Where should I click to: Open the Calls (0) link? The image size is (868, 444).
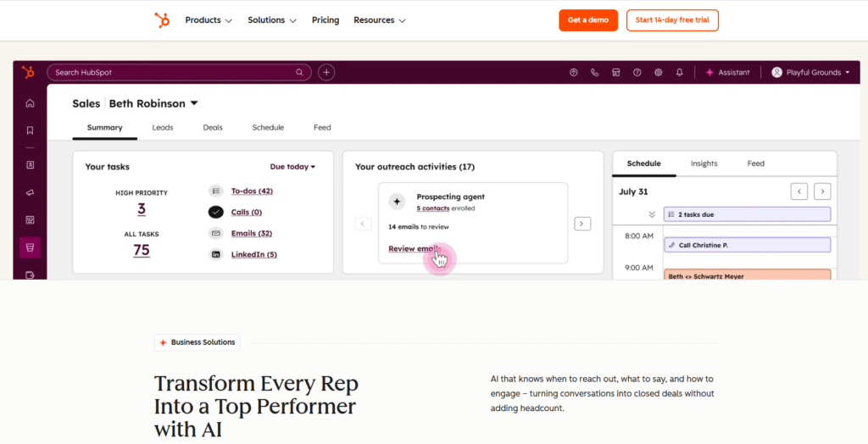click(x=247, y=212)
